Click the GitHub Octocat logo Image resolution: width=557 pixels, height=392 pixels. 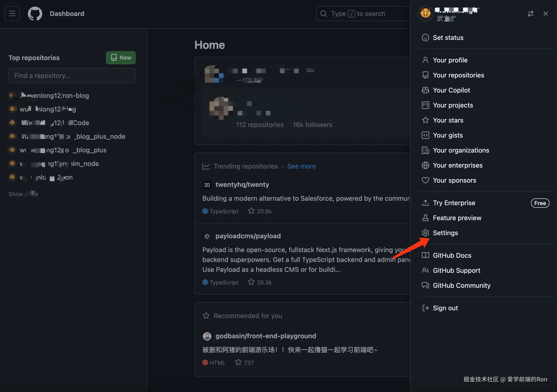point(35,14)
